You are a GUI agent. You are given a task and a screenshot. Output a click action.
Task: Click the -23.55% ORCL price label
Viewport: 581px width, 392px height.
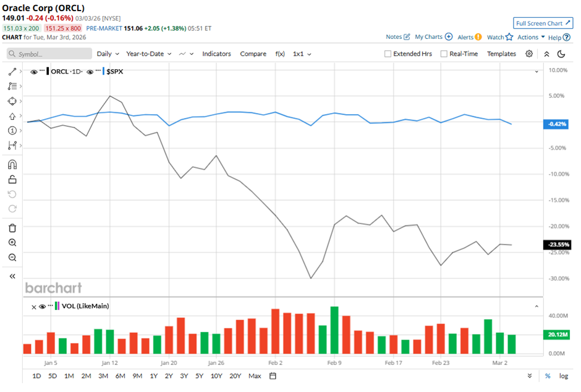click(557, 244)
